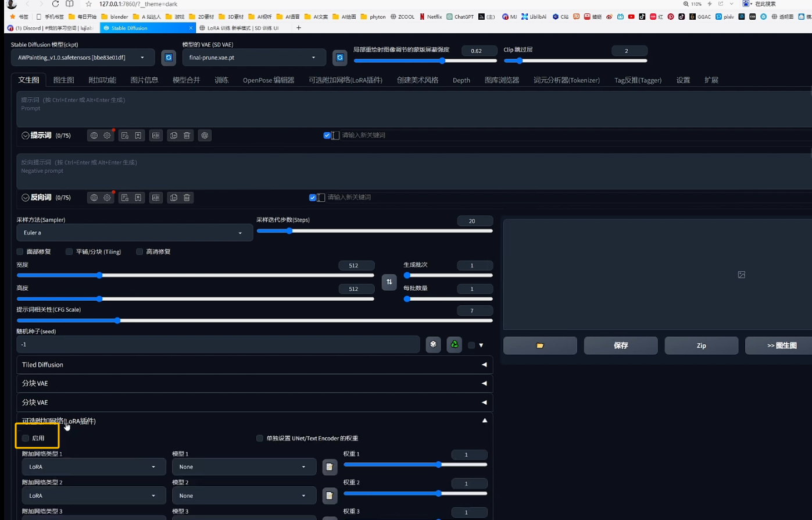Refresh the Stable Diffusion checkpoint list
This screenshot has height=520, width=812.
pyautogui.click(x=169, y=58)
